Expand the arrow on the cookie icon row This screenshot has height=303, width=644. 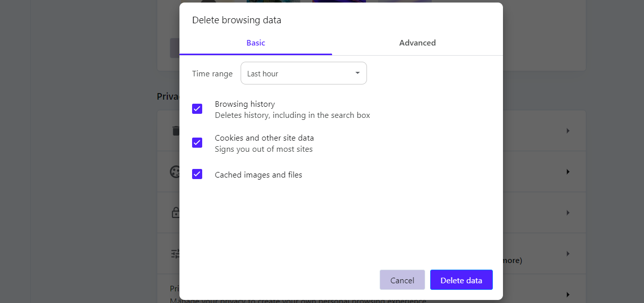[568, 171]
